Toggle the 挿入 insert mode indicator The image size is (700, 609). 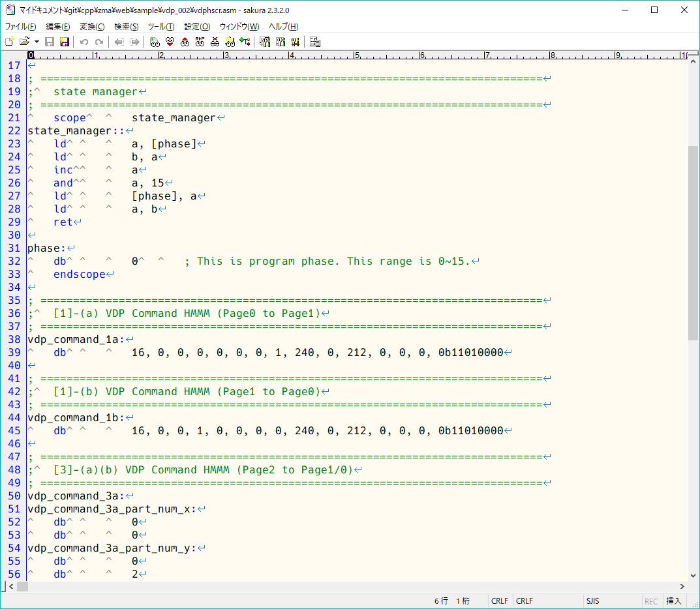coord(674,601)
